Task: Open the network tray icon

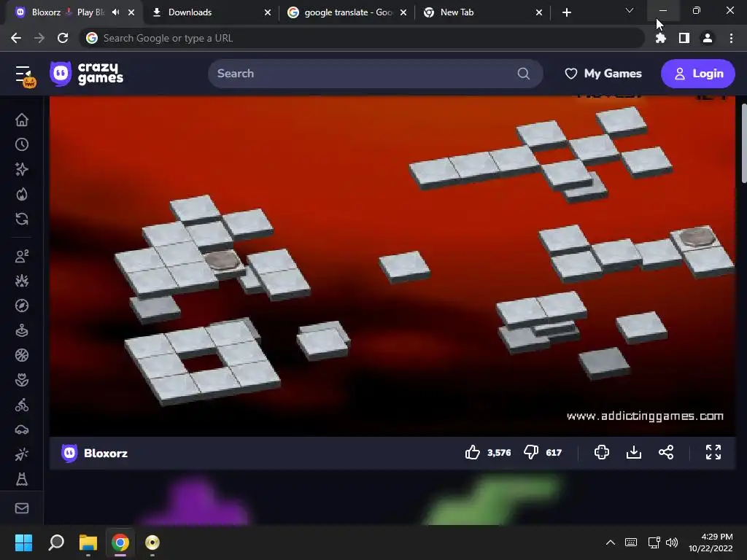Action: [x=654, y=542]
